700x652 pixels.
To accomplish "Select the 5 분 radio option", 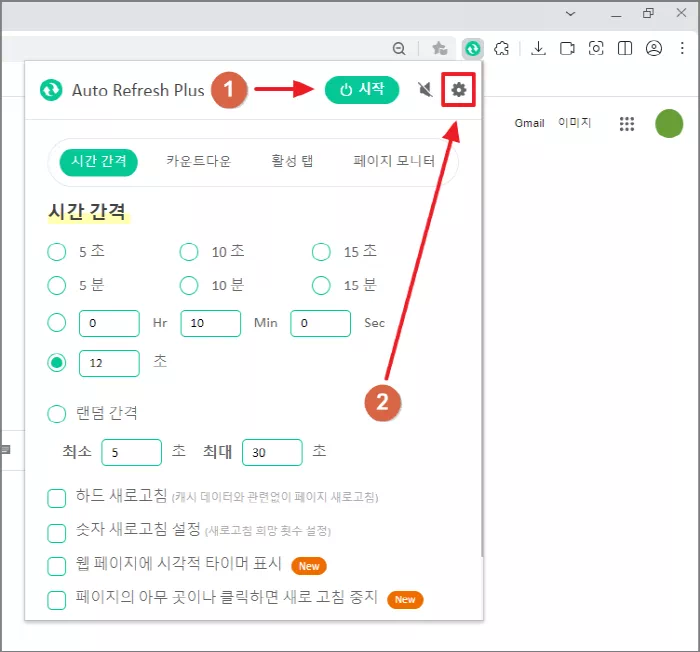I will pos(57,285).
